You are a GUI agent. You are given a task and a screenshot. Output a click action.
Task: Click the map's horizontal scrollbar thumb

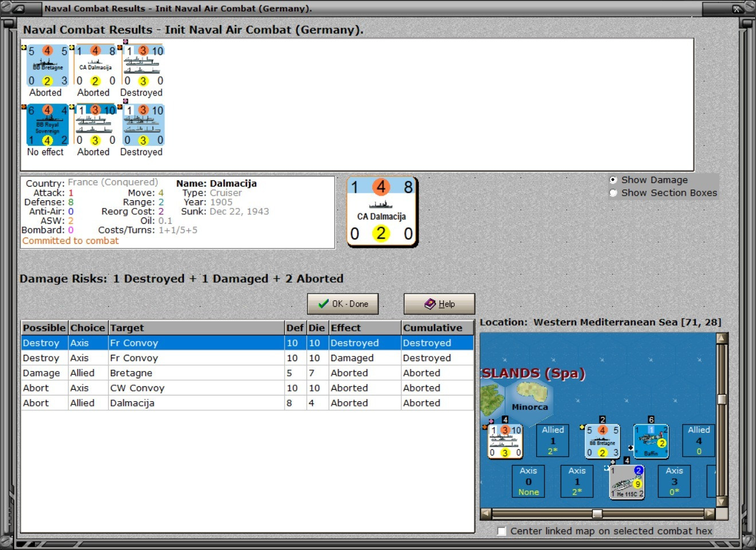pyautogui.click(x=597, y=513)
